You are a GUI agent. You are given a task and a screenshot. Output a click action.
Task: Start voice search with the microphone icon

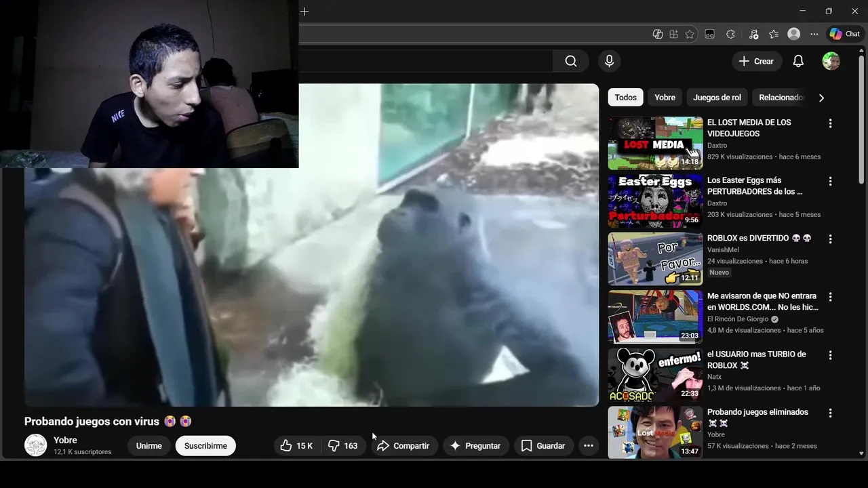click(609, 61)
